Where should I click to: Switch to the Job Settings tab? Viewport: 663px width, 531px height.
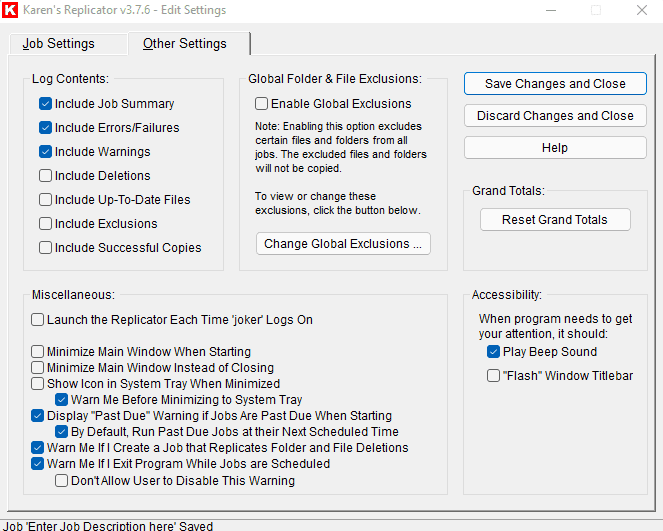[x=59, y=44]
